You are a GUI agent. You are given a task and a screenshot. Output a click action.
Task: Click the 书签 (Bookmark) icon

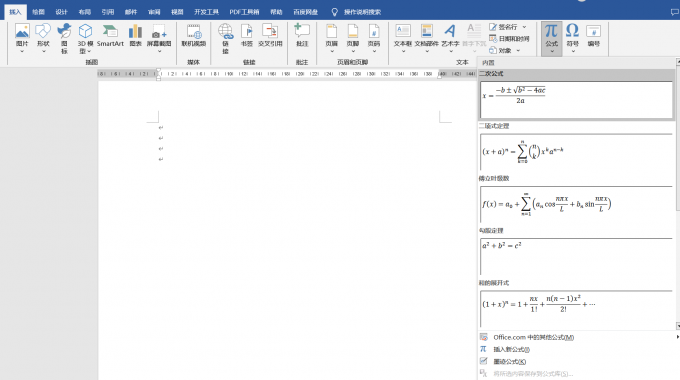pyautogui.click(x=247, y=31)
